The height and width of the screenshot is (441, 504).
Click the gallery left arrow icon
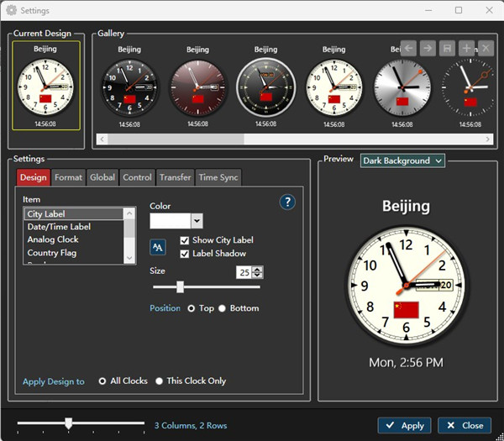(x=409, y=49)
